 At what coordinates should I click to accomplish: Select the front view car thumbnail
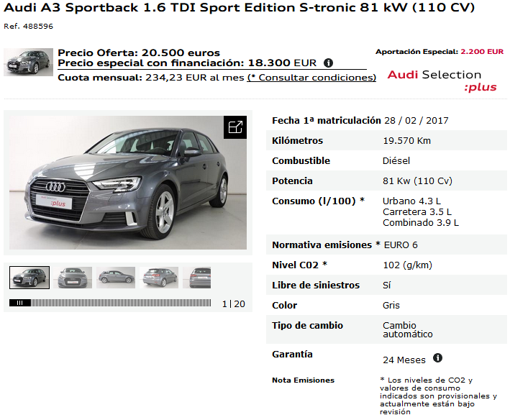point(73,278)
